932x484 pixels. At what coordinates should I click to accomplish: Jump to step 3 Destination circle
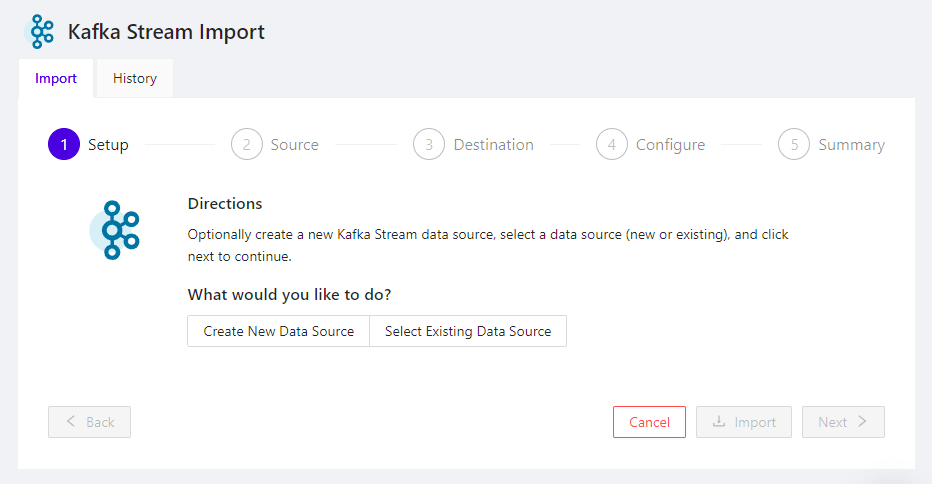[429, 145]
